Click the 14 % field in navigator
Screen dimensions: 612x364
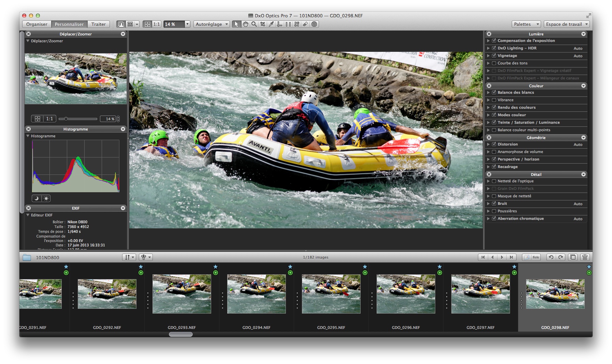tap(108, 119)
